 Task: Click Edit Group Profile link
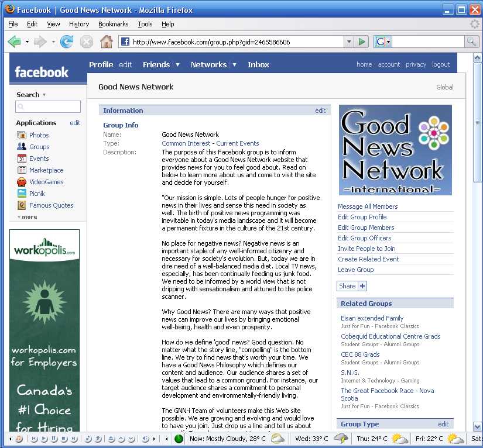coord(362,217)
